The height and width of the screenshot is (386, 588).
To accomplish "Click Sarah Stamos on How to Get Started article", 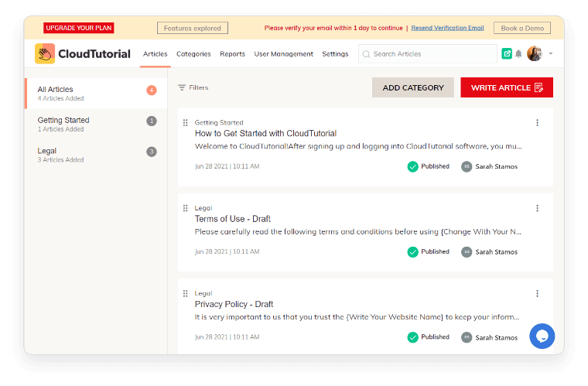I will point(496,166).
